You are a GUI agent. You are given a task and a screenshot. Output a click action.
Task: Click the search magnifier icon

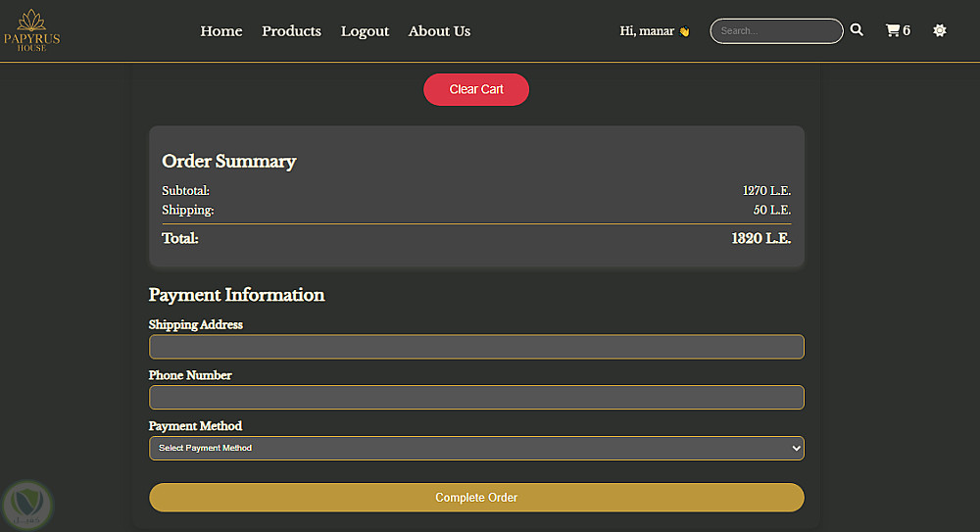point(857,30)
